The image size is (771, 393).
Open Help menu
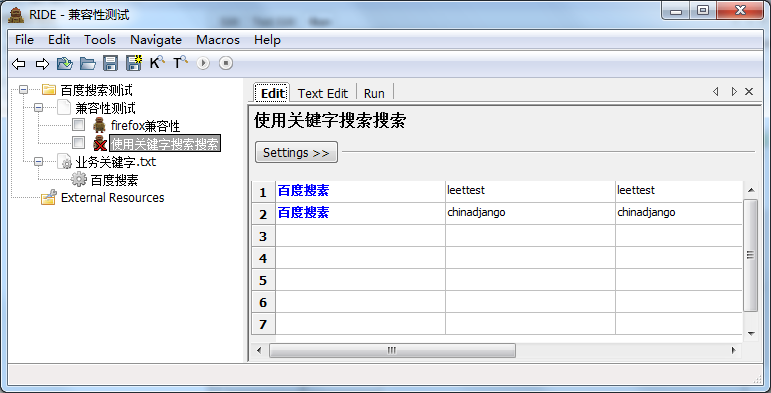click(267, 40)
